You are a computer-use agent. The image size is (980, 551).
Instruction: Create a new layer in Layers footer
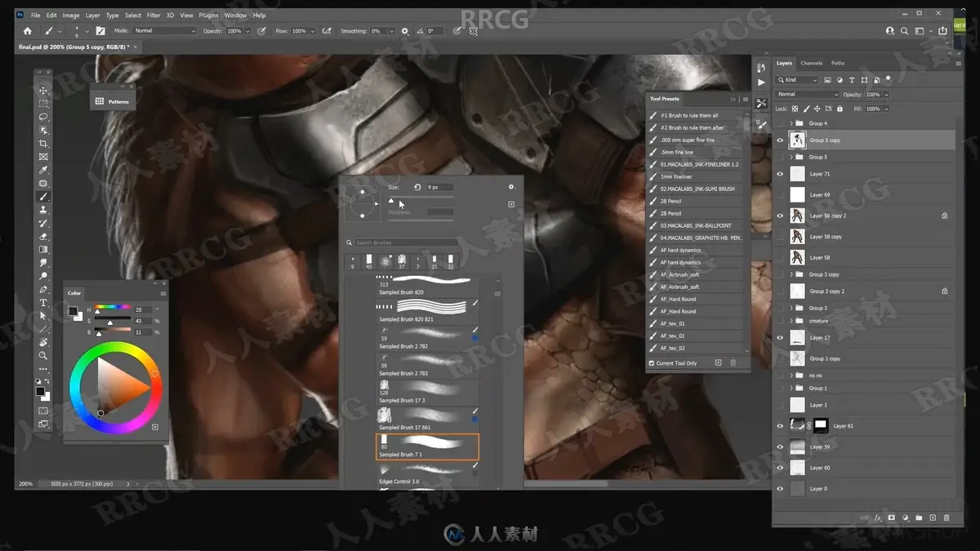pos(933,518)
